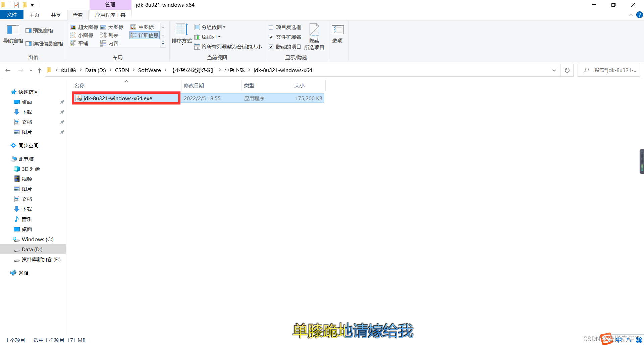Enable the 项目复选框 checkbox

coord(271,27)
